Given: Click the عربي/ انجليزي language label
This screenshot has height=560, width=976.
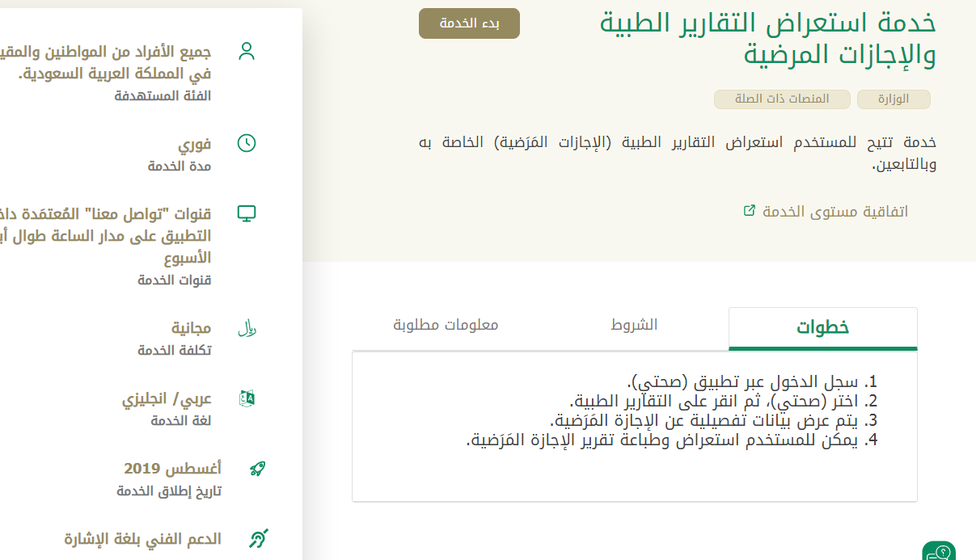Looking at the screenshot, I should pyautogui.click(x=167, y=398).
